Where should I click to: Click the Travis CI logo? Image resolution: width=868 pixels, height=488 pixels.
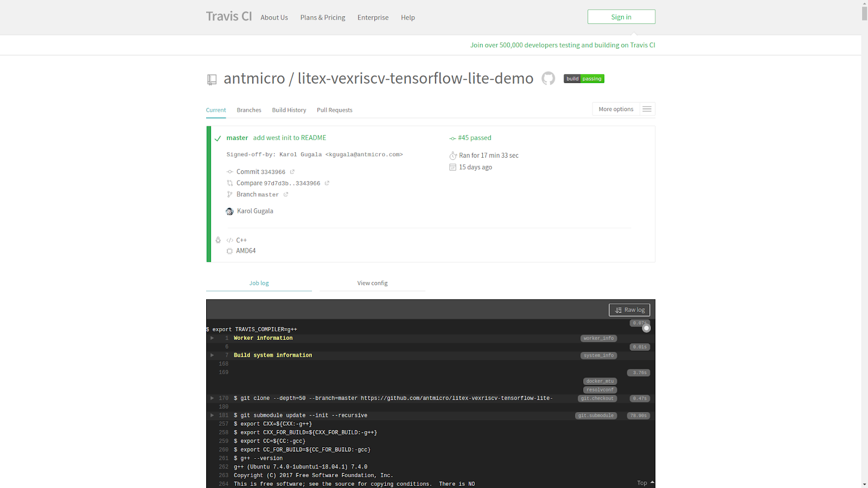pos(229,16)
